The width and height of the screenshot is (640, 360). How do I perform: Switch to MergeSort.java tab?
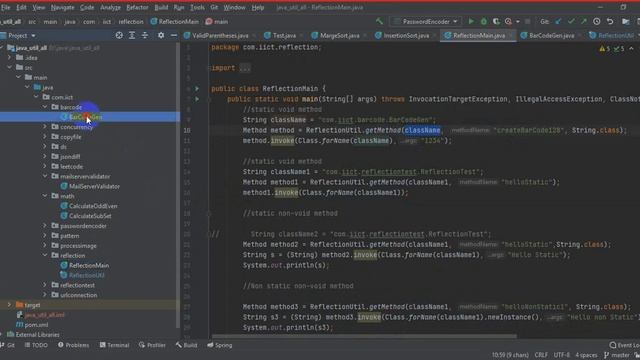(339, 36)
